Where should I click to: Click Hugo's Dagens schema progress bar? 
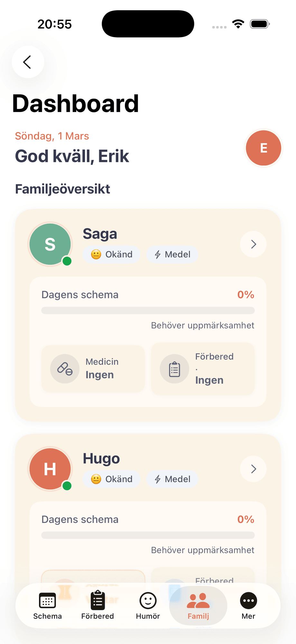148,535
